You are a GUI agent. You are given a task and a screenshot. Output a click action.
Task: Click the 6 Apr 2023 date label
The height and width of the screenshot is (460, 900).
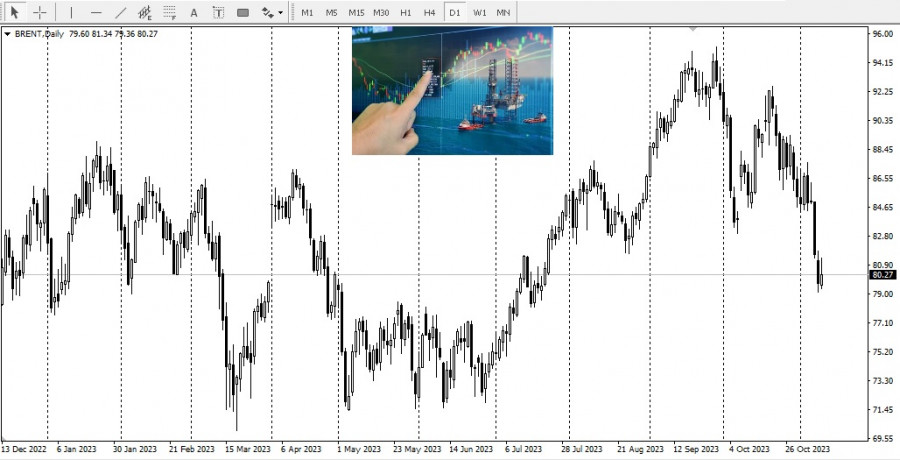[x=301, y=449]
